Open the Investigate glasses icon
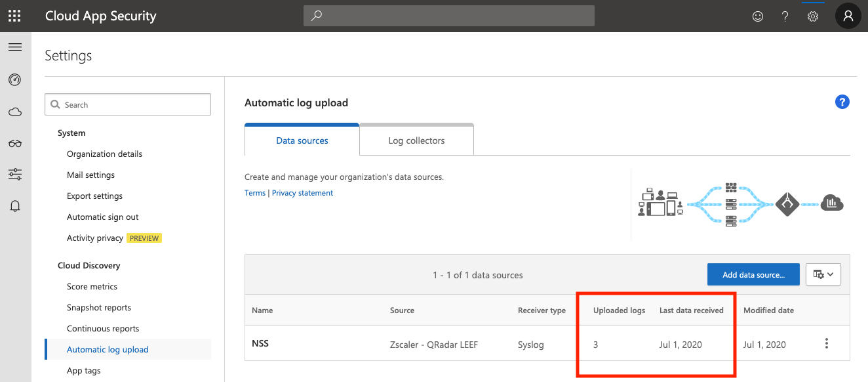This screenshot has height=382, width=868. [x=15, y=143]
